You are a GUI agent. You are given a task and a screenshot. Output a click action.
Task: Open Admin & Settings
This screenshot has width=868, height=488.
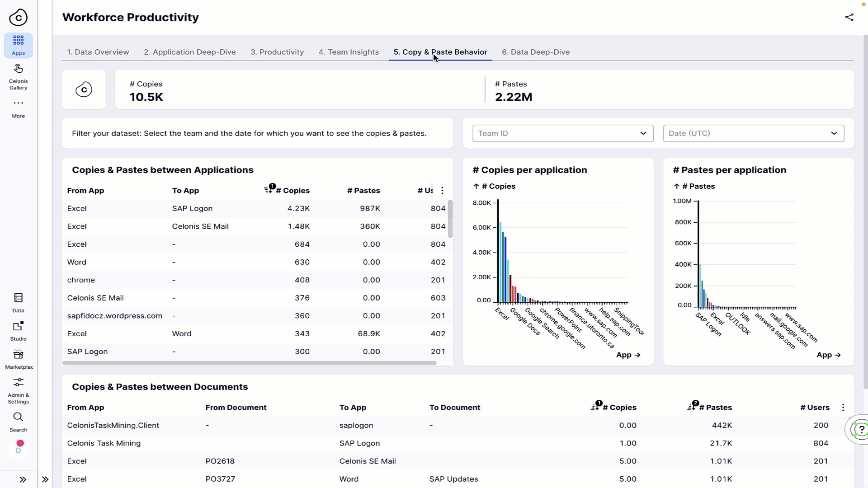coord(19,389)
